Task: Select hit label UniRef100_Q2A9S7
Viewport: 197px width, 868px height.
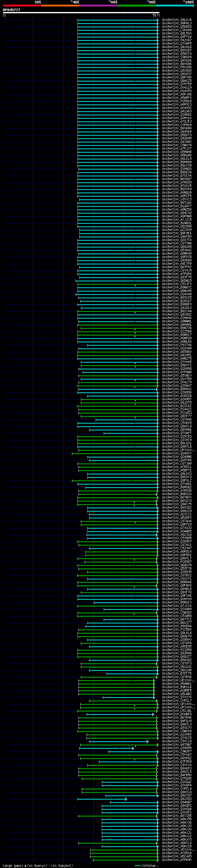Action: 176,453
